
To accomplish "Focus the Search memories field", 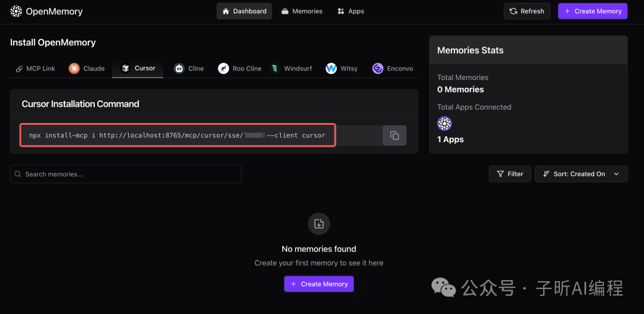I will click(126, 174).
